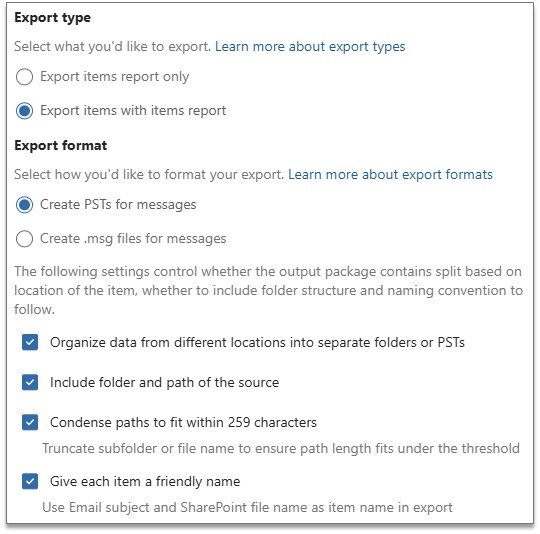Screen dimensions: 540x534
Task: Choose the Create .msg files radio circle
Action: tap(24, 239)
